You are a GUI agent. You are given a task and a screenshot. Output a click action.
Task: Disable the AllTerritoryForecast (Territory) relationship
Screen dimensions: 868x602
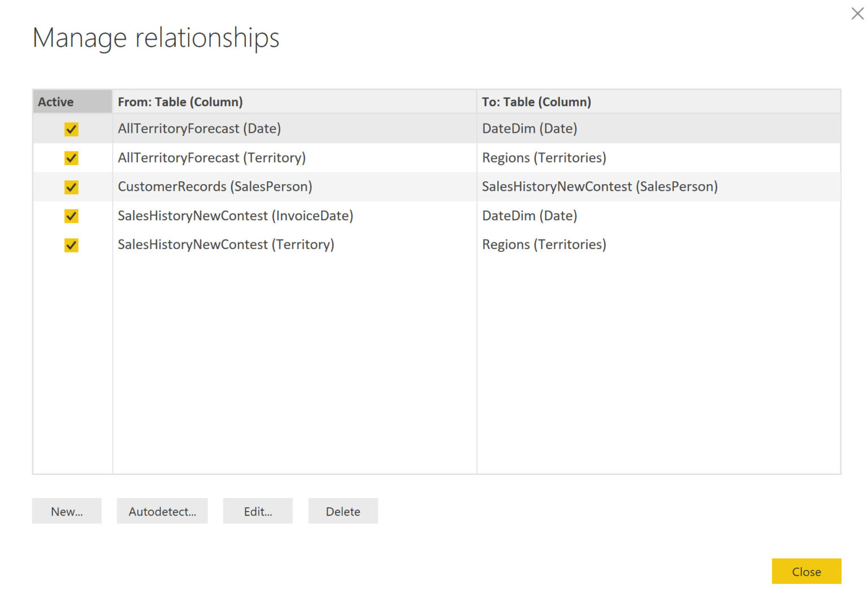click(71, 158)
